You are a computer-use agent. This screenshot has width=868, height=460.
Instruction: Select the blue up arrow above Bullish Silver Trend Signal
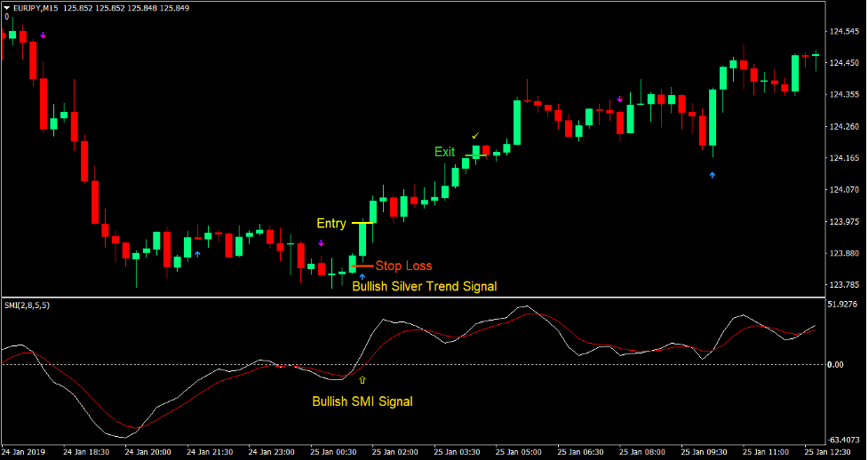click(x=362, y=277)
